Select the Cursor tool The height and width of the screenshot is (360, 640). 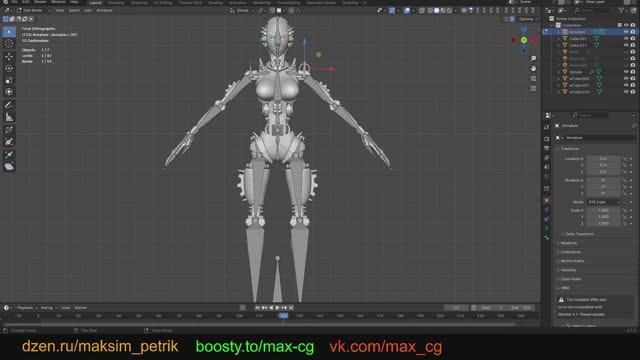[x=9, y=44]
